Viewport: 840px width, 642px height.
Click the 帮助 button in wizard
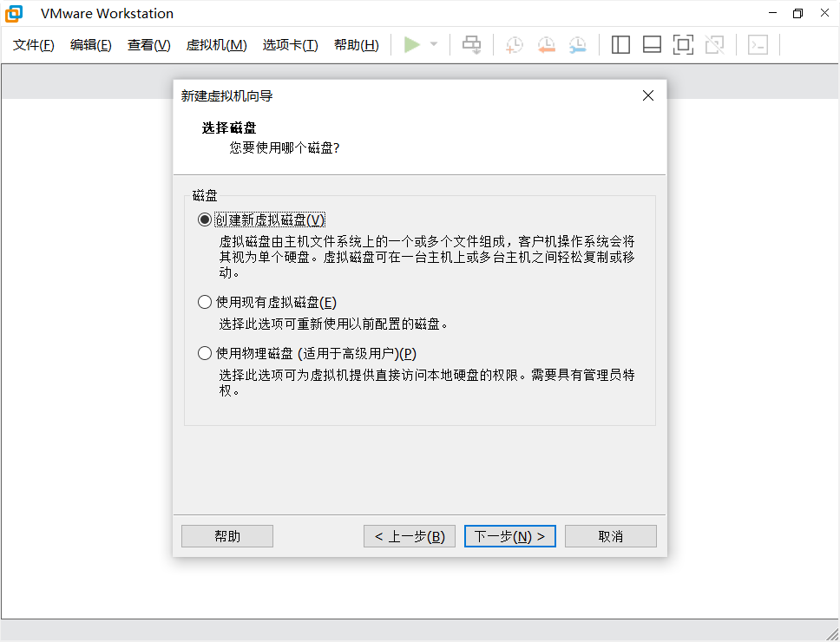[x=227, y=536]
